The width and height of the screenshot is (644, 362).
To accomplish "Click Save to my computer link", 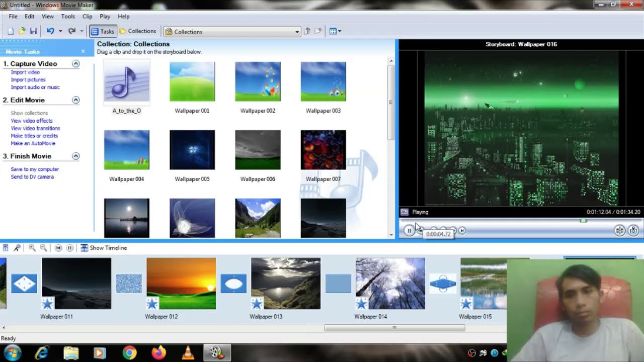I will point(35,169).
